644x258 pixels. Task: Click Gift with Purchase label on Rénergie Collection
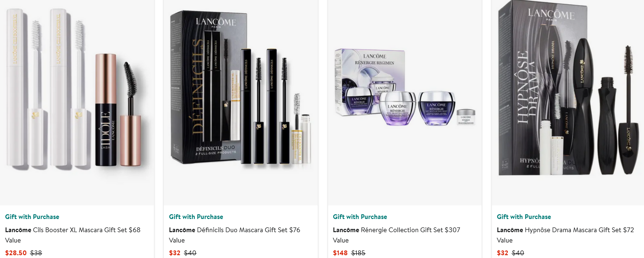(x=360, y=217)
